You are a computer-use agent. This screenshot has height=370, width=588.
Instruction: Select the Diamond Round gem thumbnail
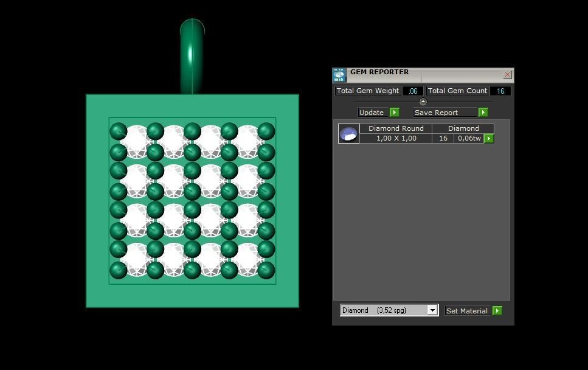click(x=349, y=134)
